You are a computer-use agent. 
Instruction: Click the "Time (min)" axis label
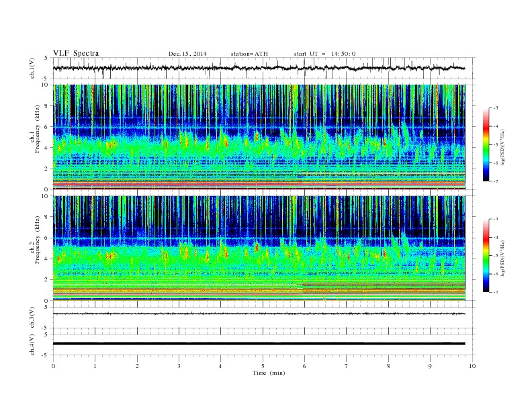click(x=269, y=373)
